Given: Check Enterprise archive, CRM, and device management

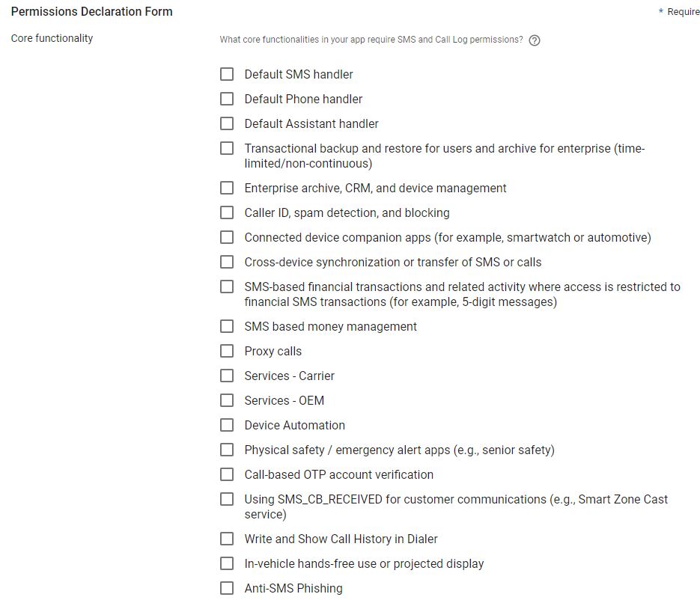Looking at the screenshot, I should [x=227, y=188].
